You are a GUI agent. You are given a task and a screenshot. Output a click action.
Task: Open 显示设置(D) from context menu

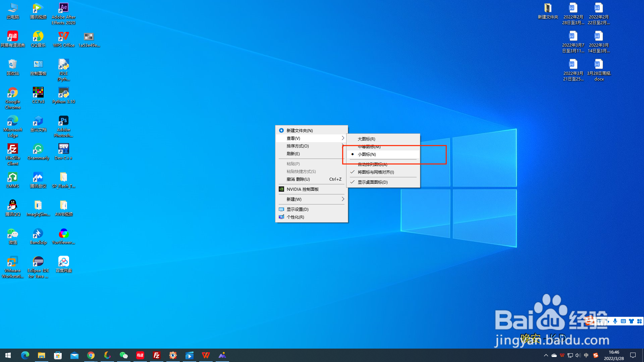coord(297,209)
